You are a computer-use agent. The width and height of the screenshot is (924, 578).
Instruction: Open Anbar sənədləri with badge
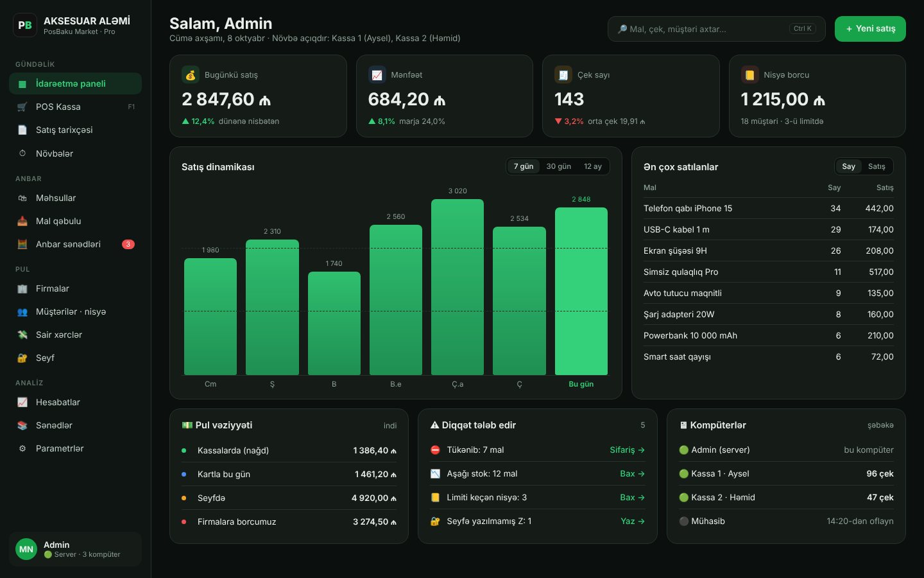pos(75,244)
